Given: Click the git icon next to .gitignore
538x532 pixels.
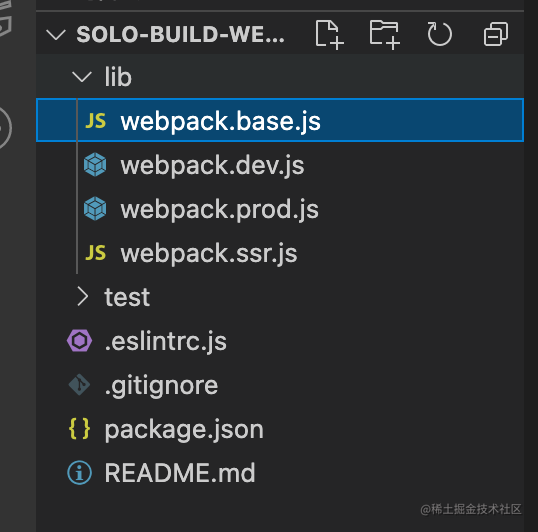Looking at the screenshot, I should [79, 385].
